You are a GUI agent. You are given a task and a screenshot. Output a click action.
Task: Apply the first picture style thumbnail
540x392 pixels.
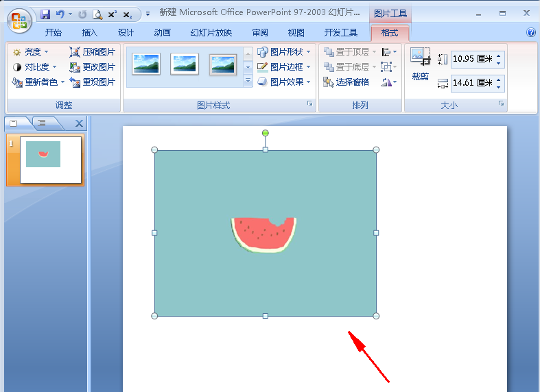coord(146,64)
